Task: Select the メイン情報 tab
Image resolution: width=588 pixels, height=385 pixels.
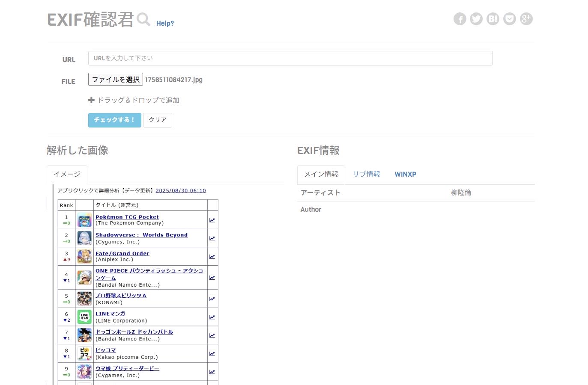Action: (x=321, y=175)
